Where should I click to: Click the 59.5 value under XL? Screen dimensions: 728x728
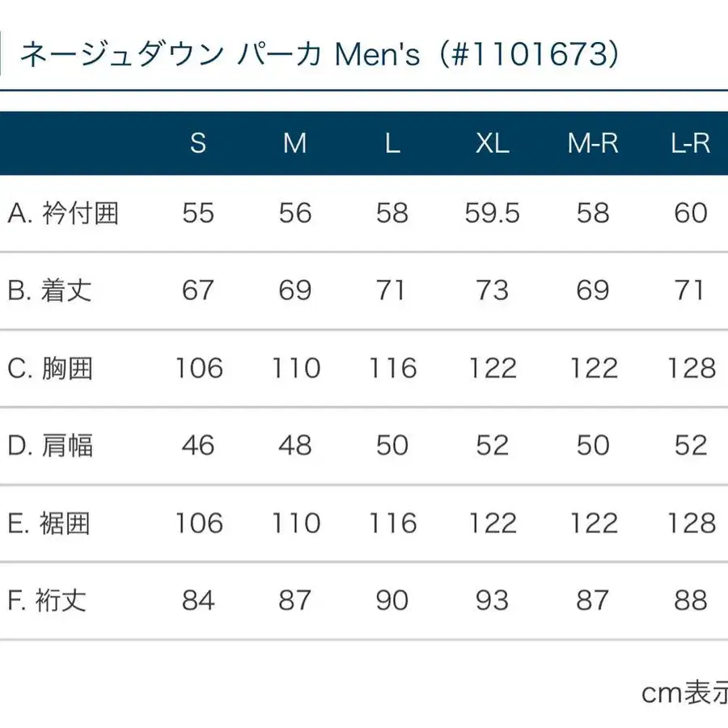(492, 214)
